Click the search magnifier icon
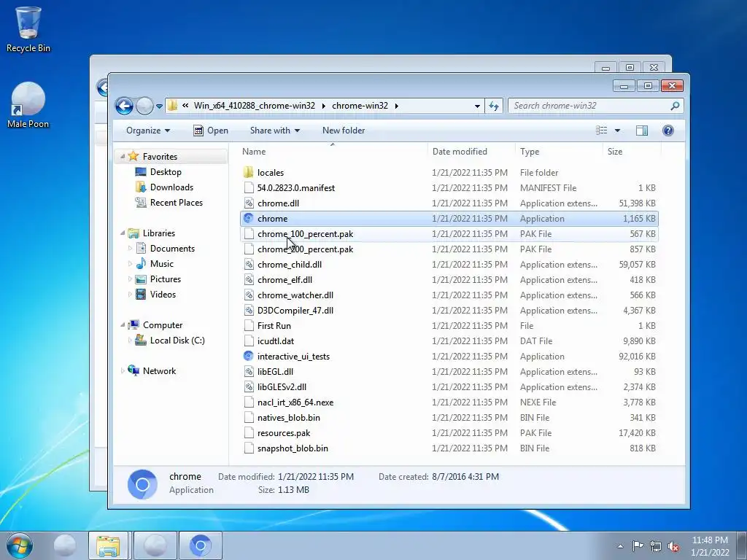 [x=675, y=106]
